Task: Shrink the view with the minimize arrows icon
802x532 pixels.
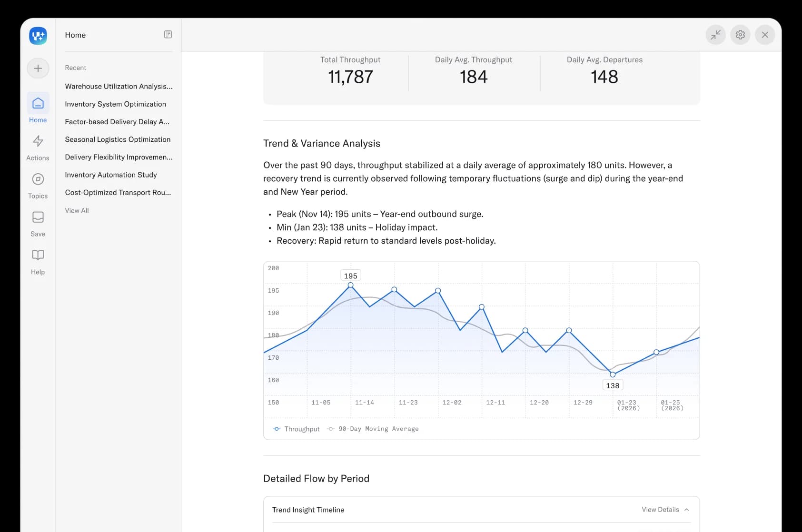Action: click(715, 35)
